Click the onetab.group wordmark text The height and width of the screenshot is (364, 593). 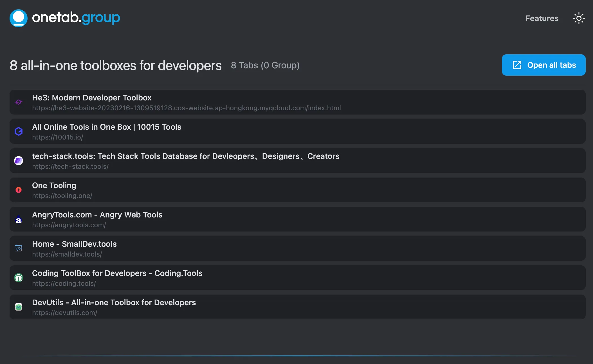[x=76, y=18]
